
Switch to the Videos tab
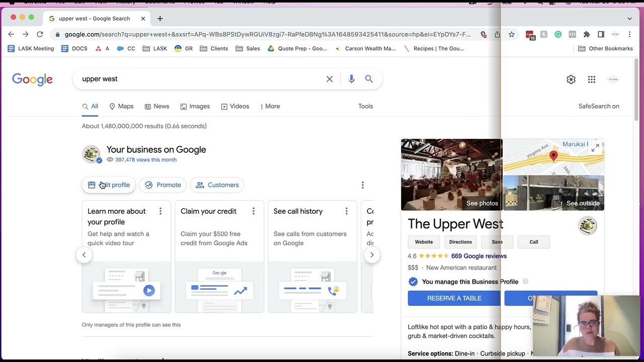click(x=235, y=106)
